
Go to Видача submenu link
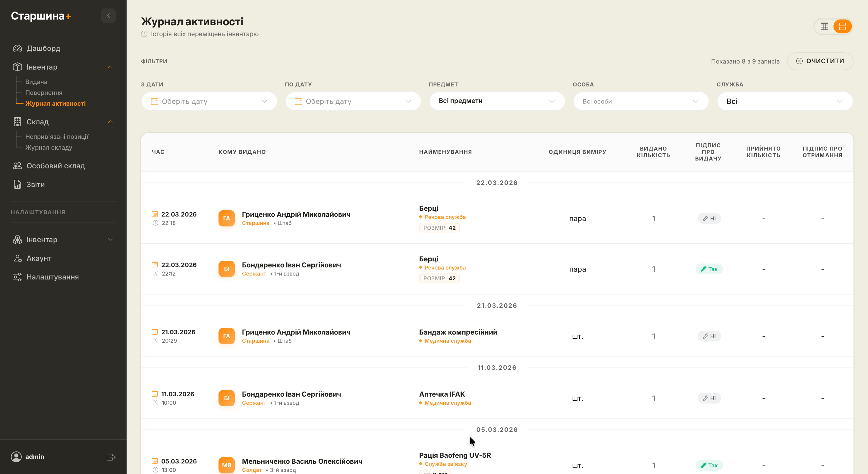36,82
